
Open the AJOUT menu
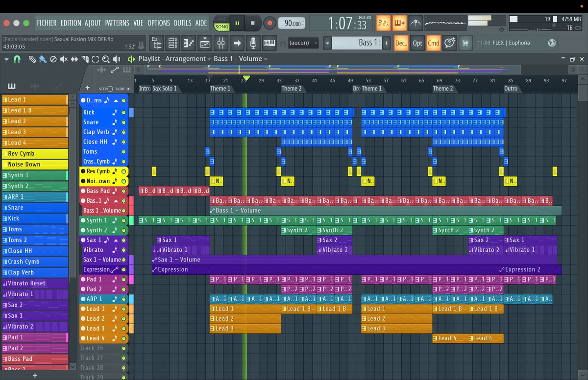pos(93,23)
